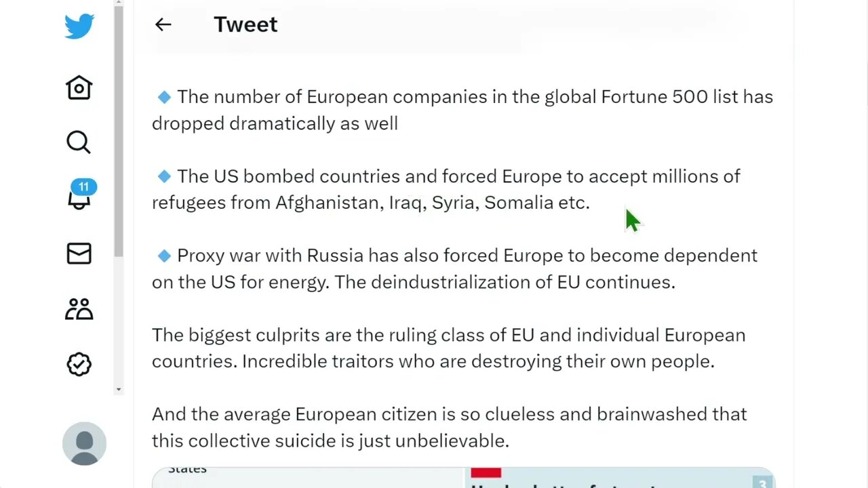
Task: Click the "Proxy war with Russia" paragraph
Action: 454,268
